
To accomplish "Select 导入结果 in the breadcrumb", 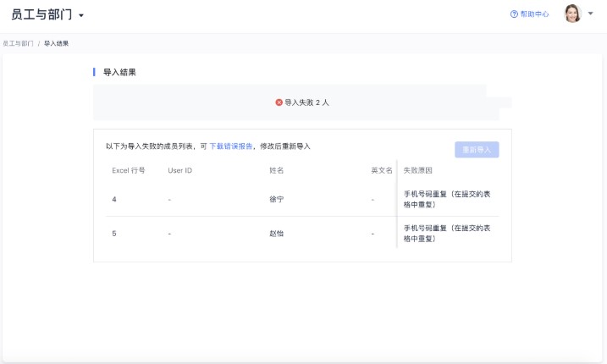I will 57,42.
